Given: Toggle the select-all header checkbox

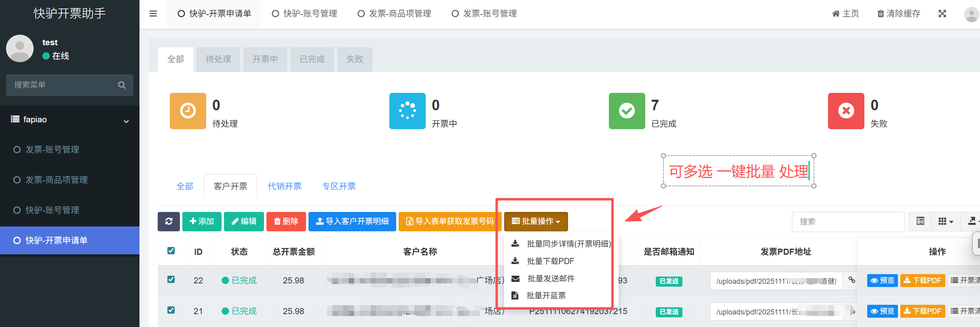Looking at the screenshot, I should coord(171,251).
